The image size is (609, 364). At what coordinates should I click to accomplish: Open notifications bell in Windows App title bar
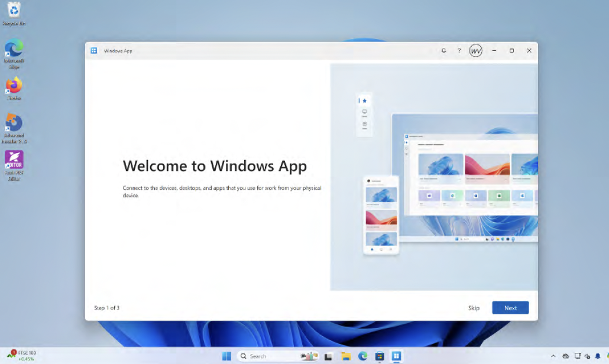pos(443,50)
